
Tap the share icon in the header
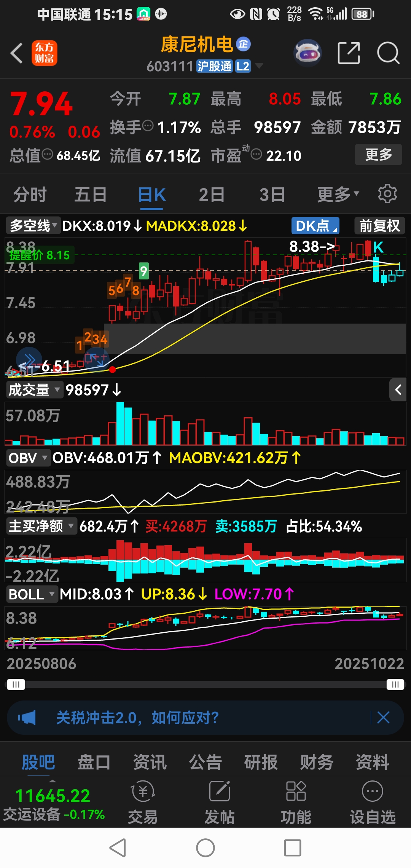pyautogui.click(x=349, y=53)
